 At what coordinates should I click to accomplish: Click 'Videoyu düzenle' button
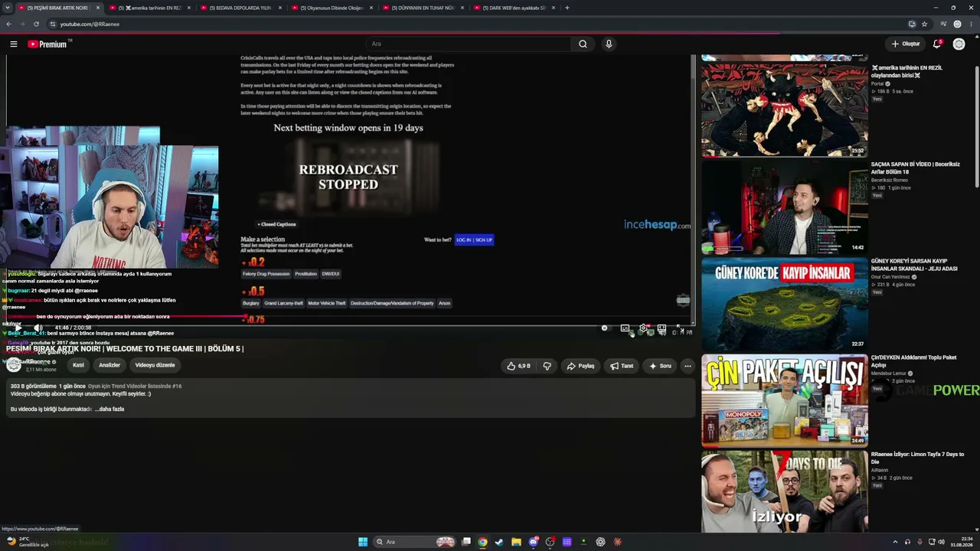click(x=155, y=366)
